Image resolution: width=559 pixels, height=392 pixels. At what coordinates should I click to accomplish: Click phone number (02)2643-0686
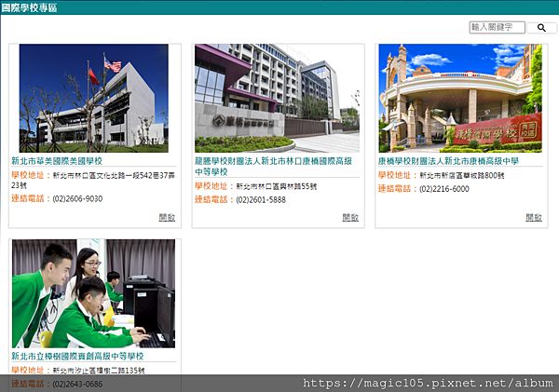point(77,385)
